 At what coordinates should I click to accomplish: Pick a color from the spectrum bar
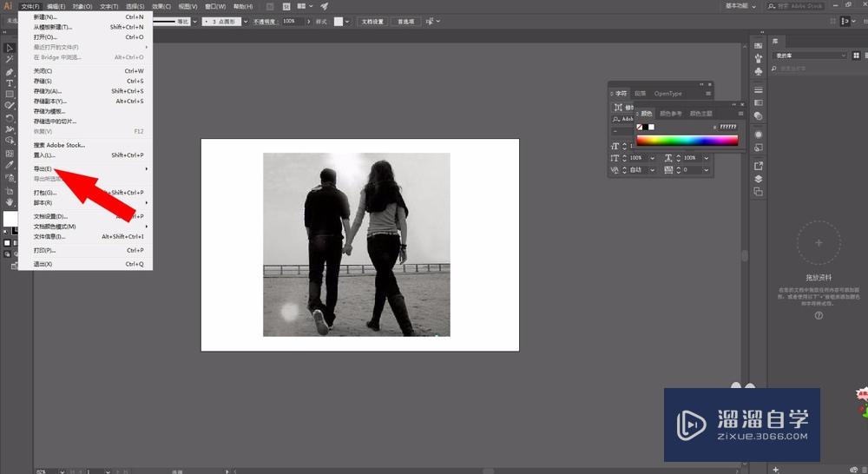[687, 140]
